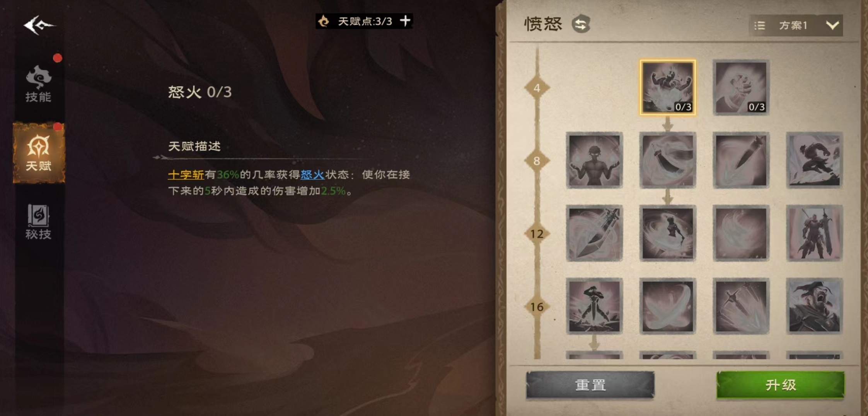Select the highlighted 怒火 talent icon
The height and width of the screenshot is (416, 868).
point(668,88)
